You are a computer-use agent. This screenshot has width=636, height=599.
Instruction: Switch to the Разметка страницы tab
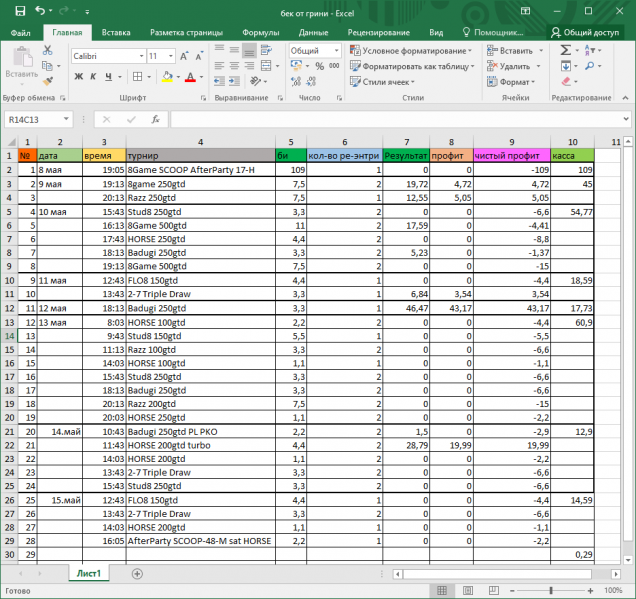point(186,32)
